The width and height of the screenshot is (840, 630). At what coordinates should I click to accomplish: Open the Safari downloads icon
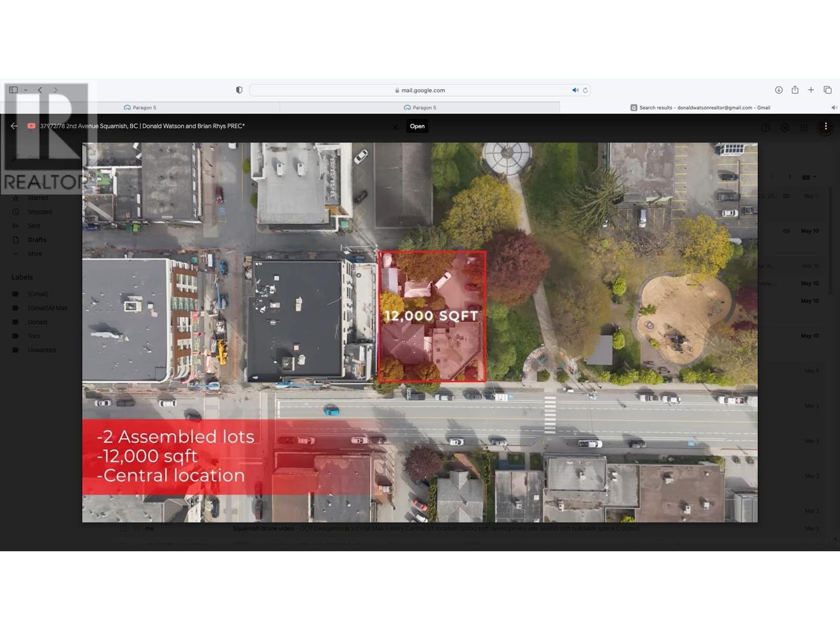[x=779, y=90]
